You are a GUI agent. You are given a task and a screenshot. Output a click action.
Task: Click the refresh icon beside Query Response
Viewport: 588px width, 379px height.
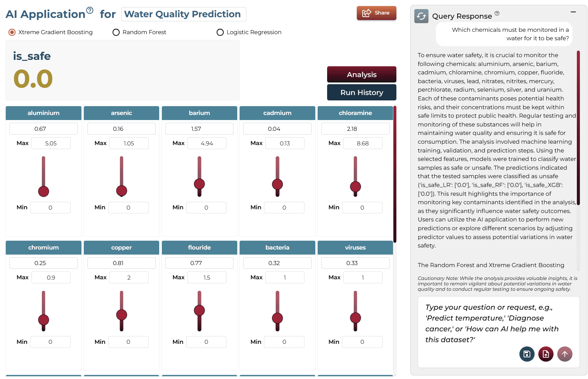click(421, 16)
